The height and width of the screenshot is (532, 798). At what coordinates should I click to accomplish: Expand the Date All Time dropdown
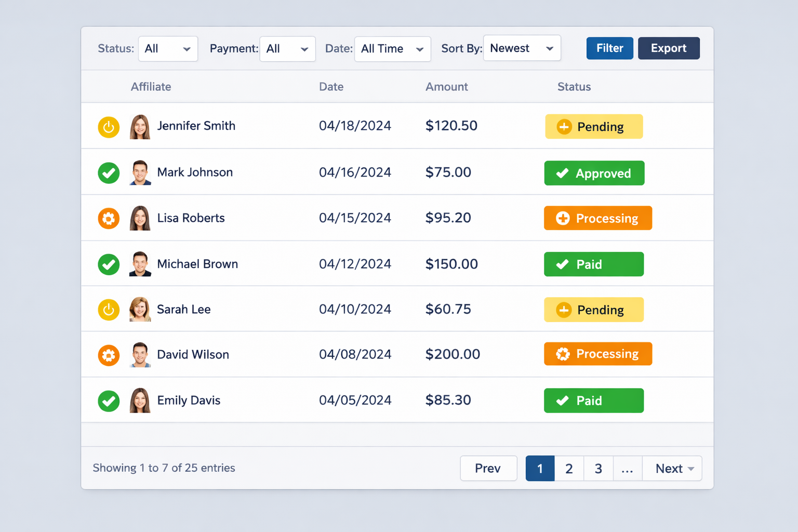point(392,48)
